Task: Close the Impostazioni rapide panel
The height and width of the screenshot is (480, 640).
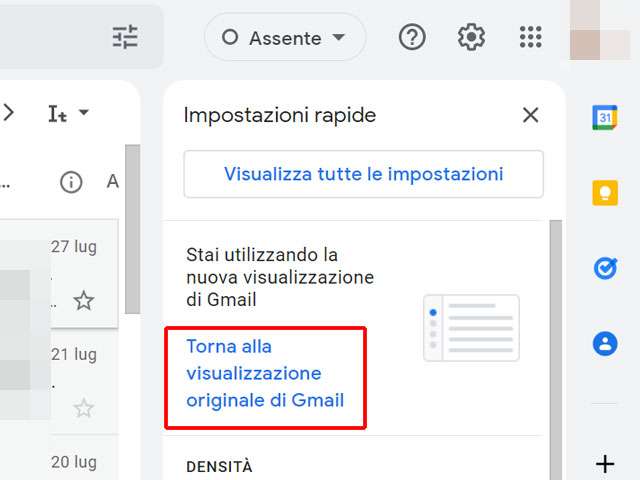Action: tap(531, 115)
